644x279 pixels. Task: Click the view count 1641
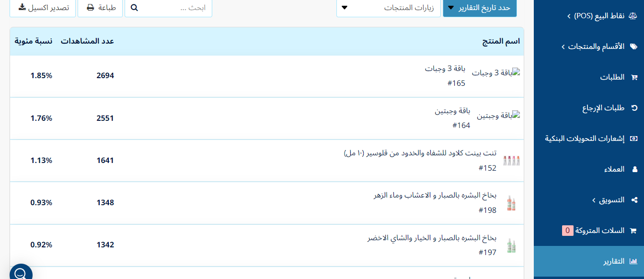coord(105,160)
